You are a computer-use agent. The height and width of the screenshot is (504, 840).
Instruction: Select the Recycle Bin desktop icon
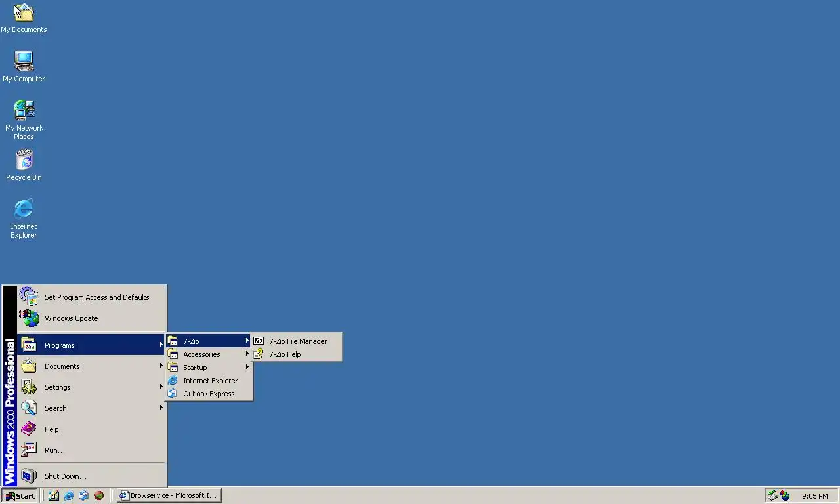click(x=24, y=165)
